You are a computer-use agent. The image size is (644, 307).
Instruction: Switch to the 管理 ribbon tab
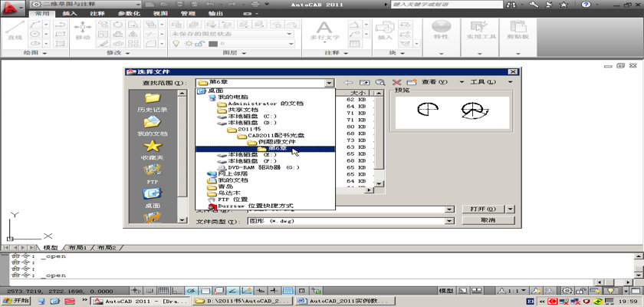[x=188, y=13]
